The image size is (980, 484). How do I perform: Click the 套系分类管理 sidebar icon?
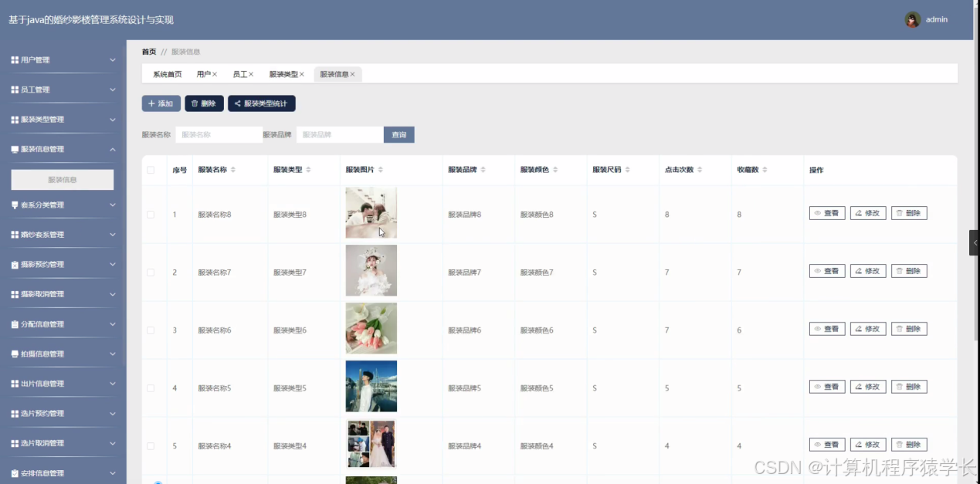[15, 205]
